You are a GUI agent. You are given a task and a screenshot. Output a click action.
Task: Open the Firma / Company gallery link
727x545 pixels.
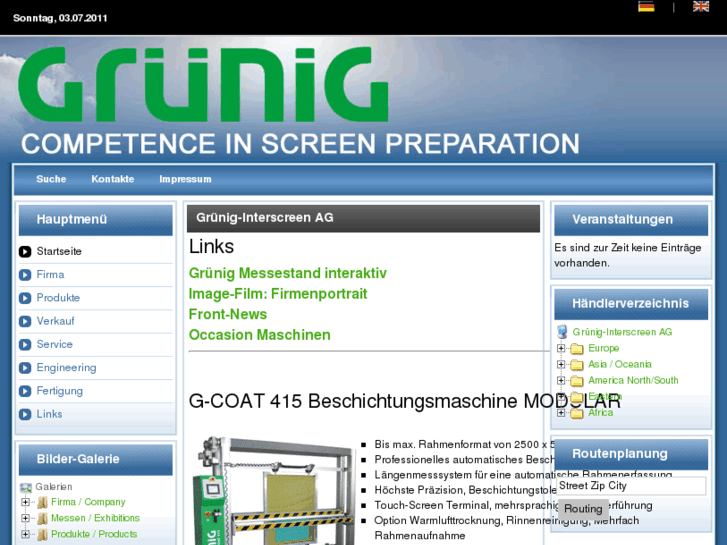point(88,502)
